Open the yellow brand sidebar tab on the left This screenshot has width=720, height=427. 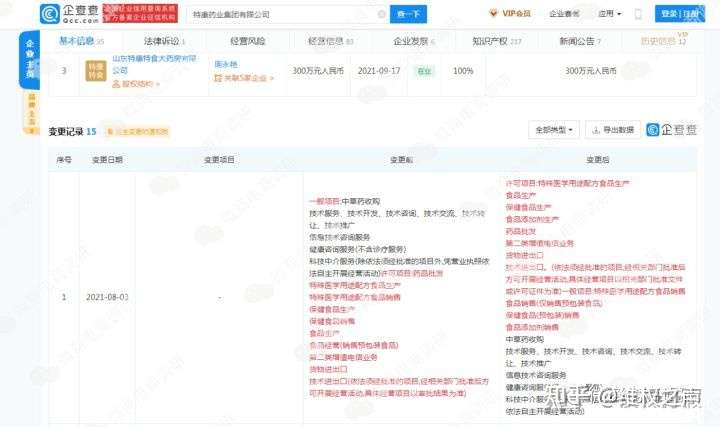tap(31, 112)
